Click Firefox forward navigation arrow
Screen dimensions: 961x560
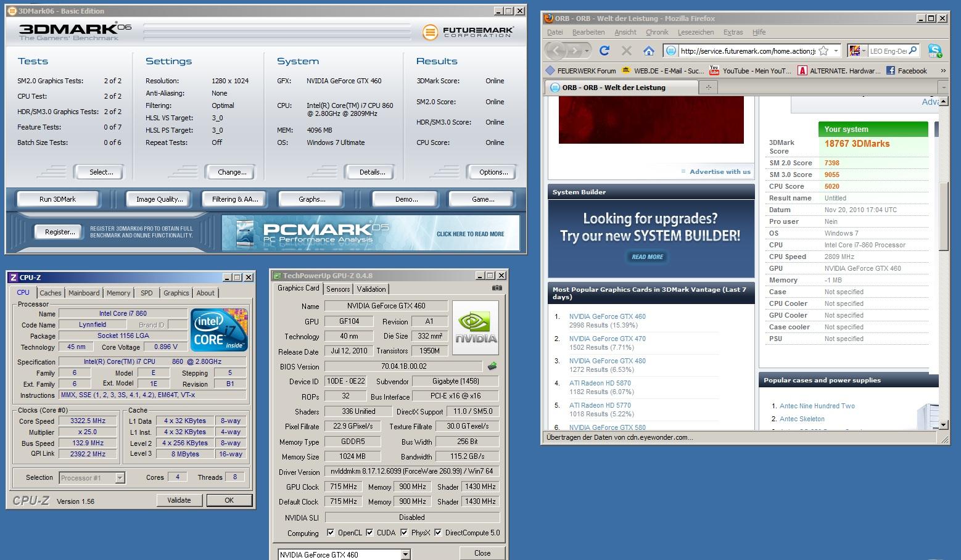(575, 51)
